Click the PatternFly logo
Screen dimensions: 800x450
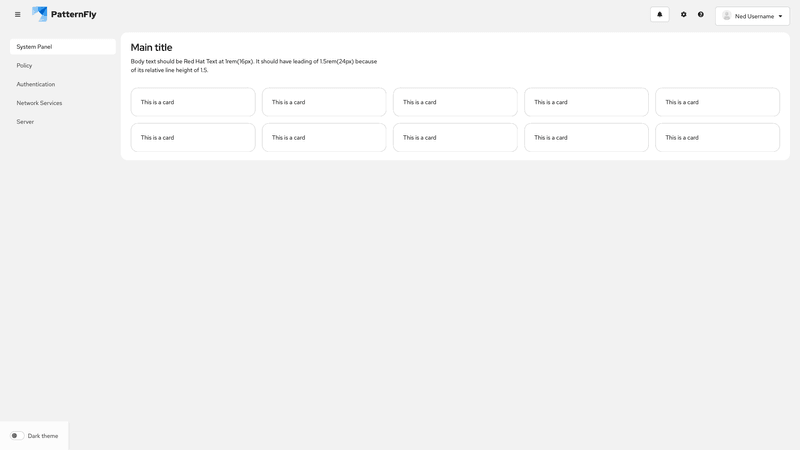click(64, 15)
